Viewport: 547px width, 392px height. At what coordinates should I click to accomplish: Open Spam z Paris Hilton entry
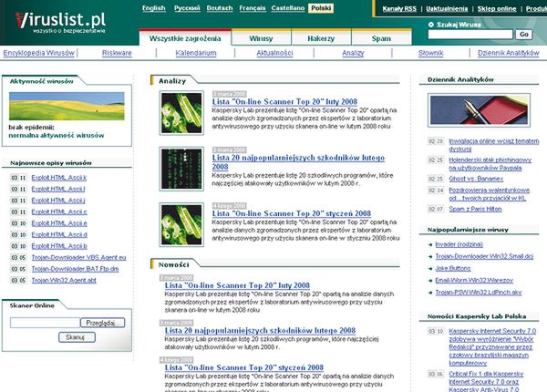(x=475, y=210)
